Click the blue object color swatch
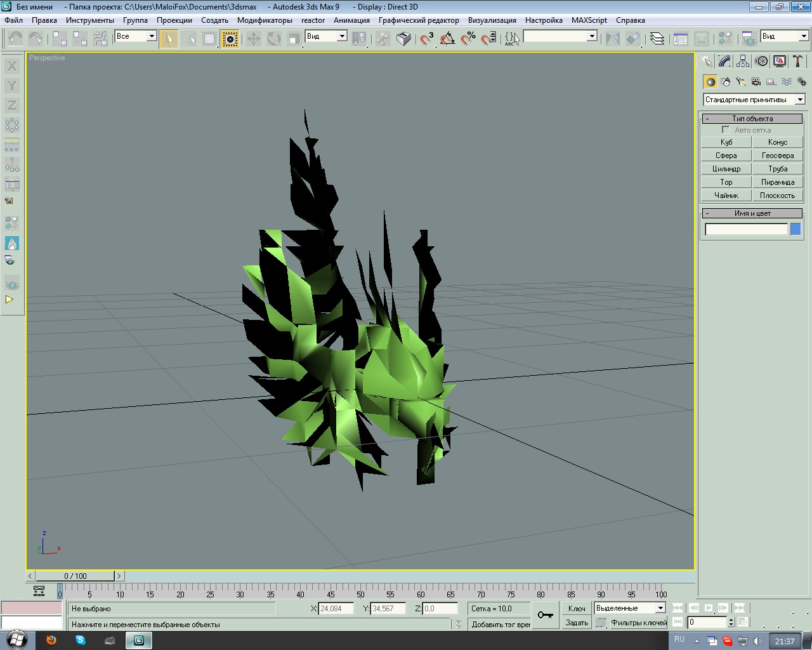Image resolution: width=812 pixels, height=650 pixels. [x=796, y=229]
